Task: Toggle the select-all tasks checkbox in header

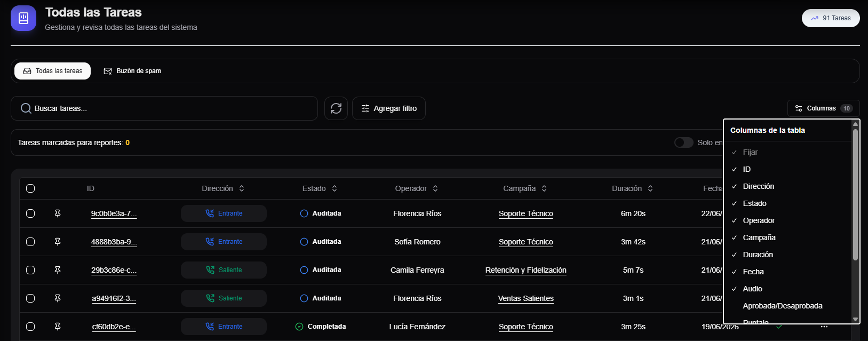Action: (x=30, y=188)
